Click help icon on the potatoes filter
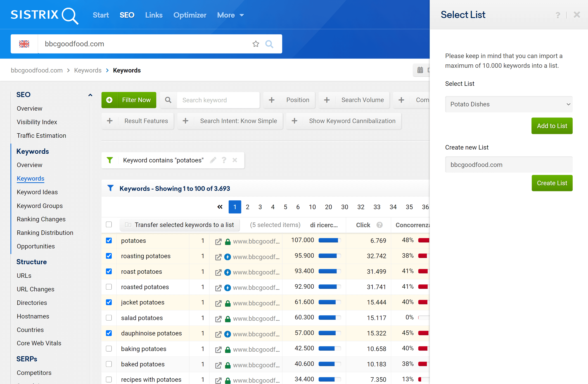 (224, 160)
